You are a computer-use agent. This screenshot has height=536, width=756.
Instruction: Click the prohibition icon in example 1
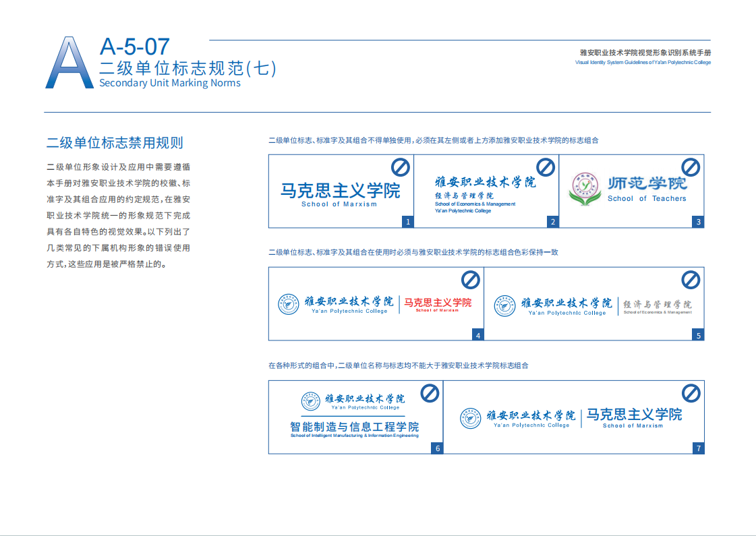pyautogui.click(x=401, y=167)
